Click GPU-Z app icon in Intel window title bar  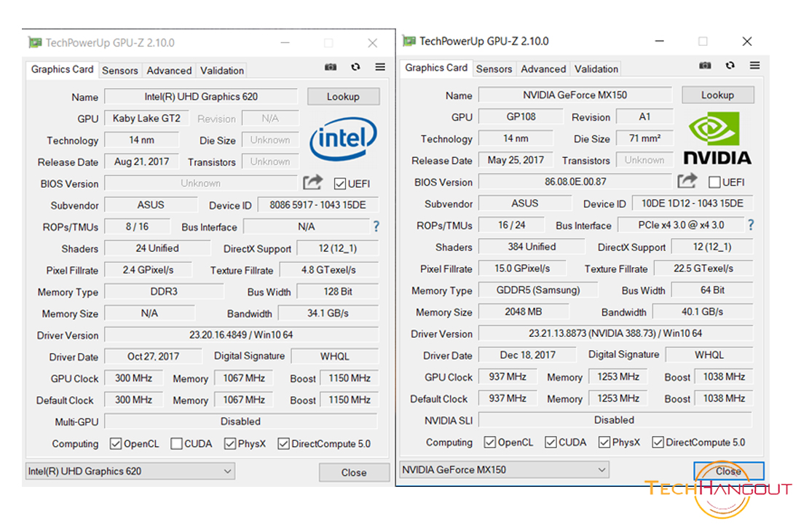(35, 42)
